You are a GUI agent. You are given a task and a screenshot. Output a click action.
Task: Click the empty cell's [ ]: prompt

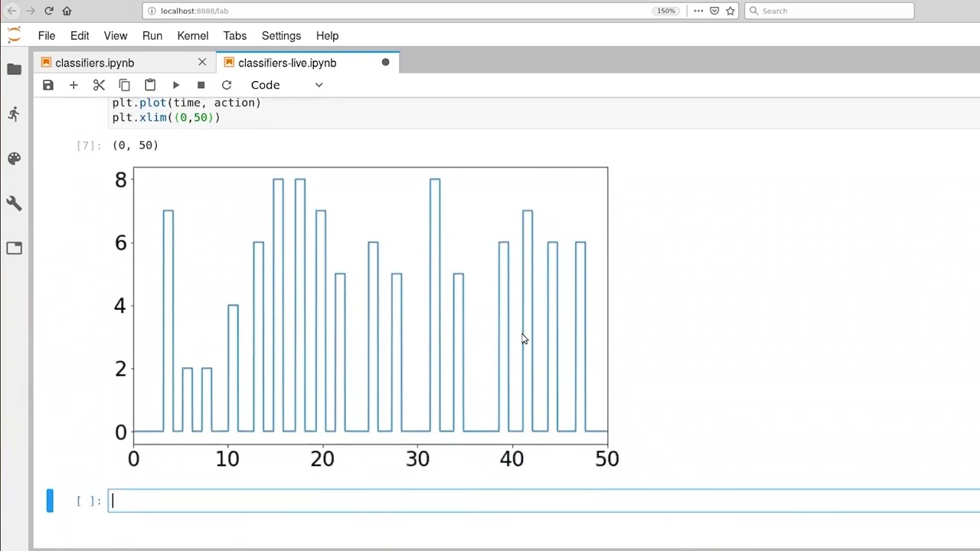point(89,500)
